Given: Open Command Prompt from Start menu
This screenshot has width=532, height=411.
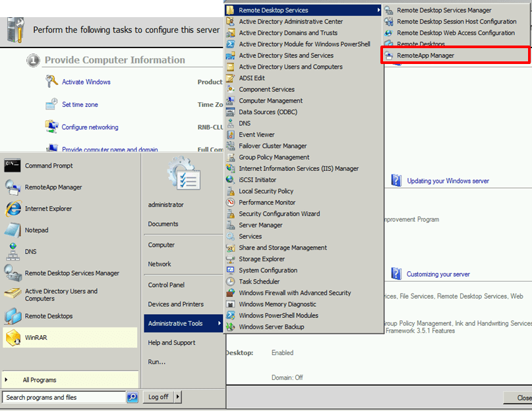Looking at the screenshot, I should click(x=48, y=166).
